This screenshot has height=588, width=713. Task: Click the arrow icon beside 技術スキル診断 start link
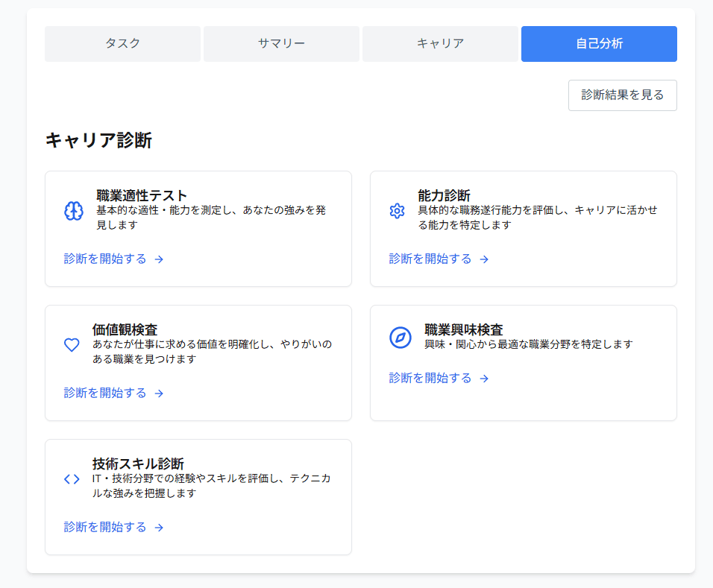(x=159, y=528)
